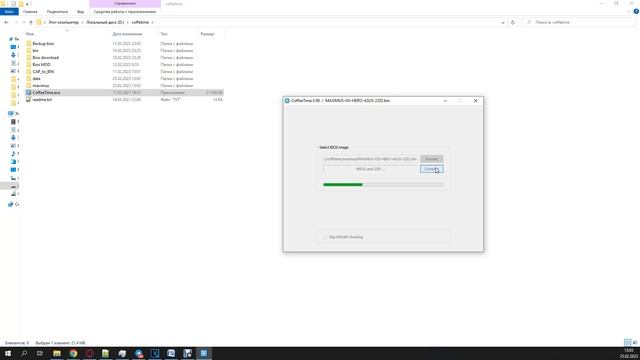Click coffetime in the address path

pos(140,22)
